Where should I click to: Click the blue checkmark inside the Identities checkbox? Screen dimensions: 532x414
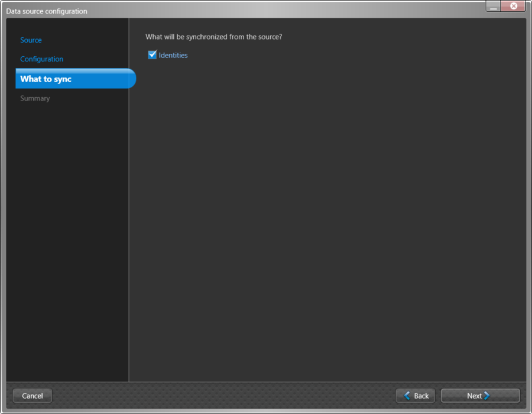152,55
